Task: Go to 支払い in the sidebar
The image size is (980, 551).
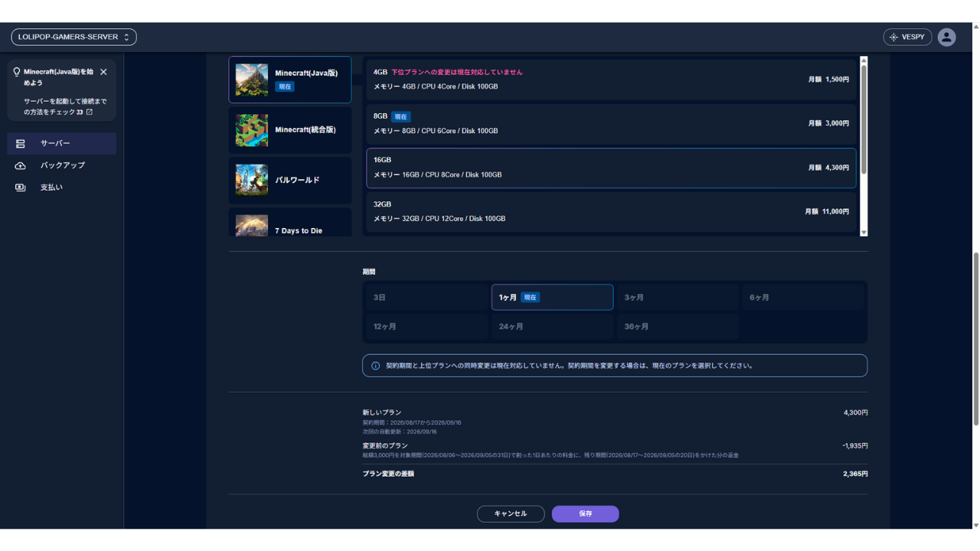Action: [x=62, y=187]
